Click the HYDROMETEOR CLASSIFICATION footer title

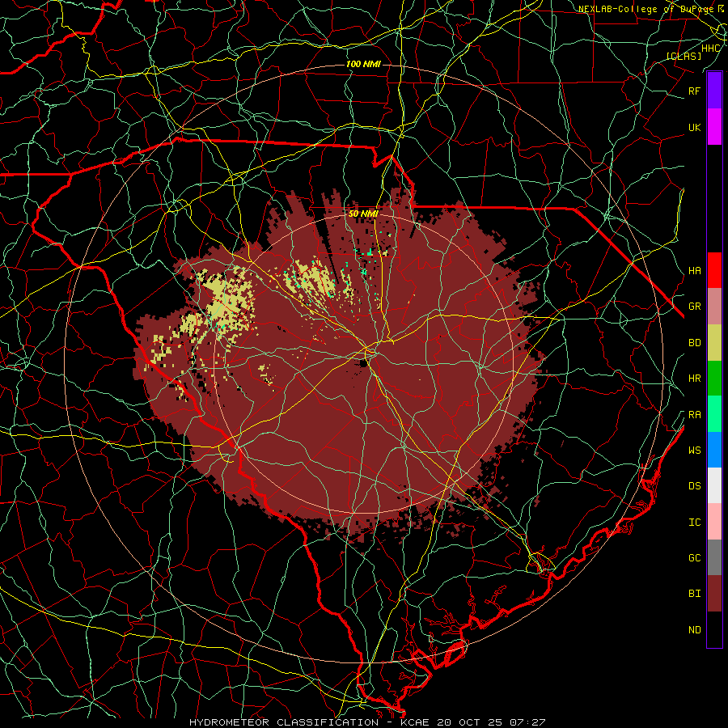click(x=284, y=722)
